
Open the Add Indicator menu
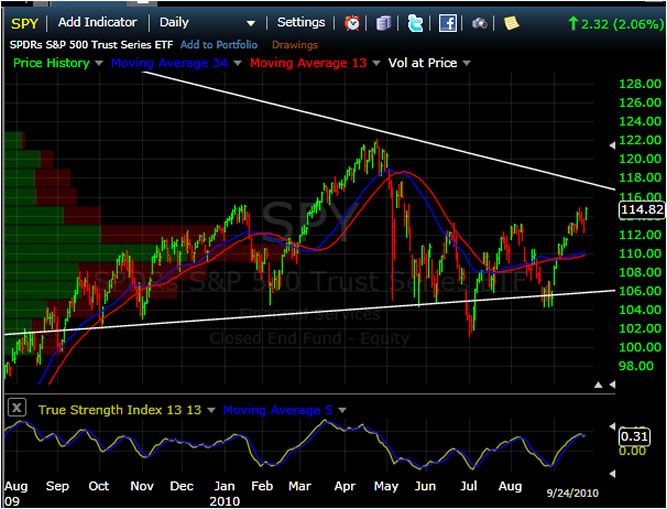click(100, 22)
